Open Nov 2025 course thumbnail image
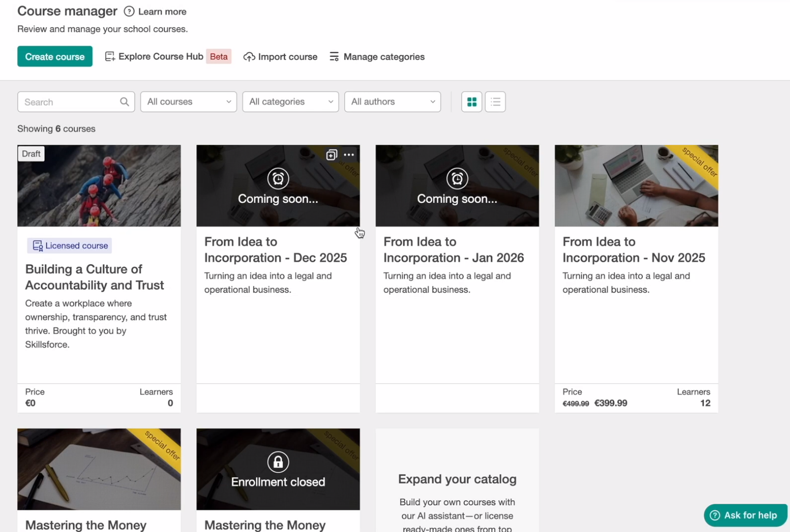This screenshot has height=532, width=790. coord(636,186)
